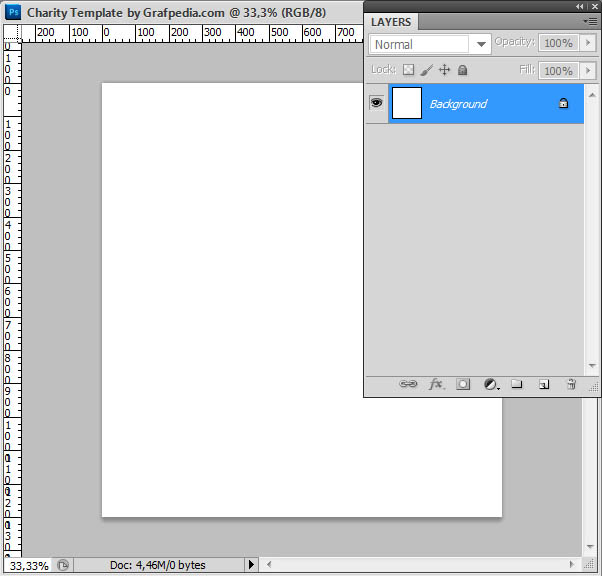
Task: Open the status bar info flyout arrow
Action: (x=251, y=565)
